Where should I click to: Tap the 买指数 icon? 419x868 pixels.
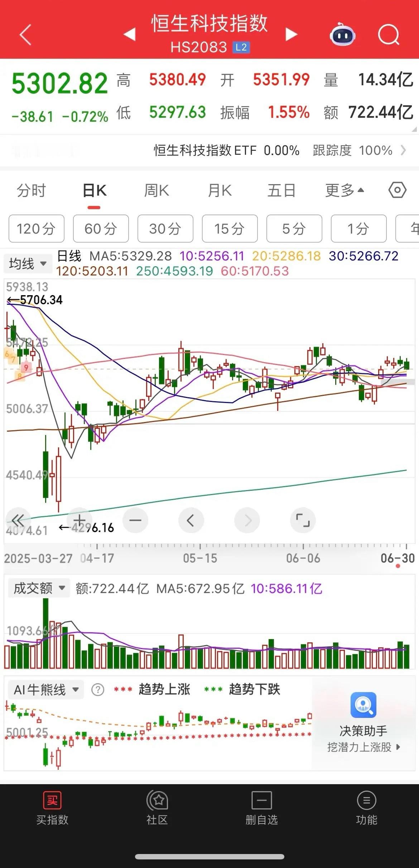pyautogui.click(x=52, y=800)
